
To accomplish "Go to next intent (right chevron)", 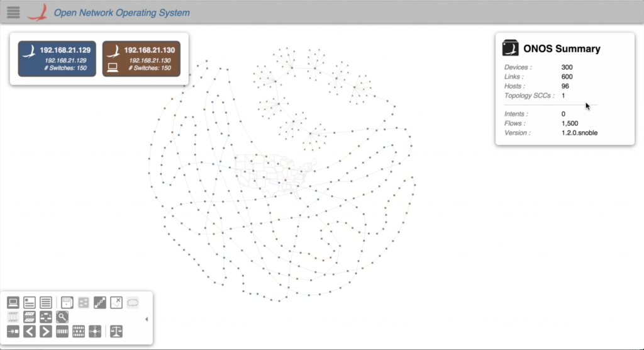I will point(46,332).
